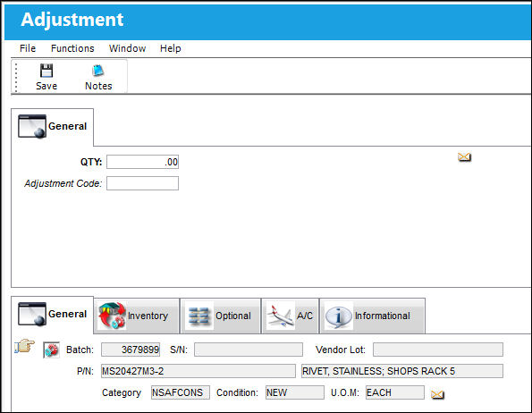This screenshot has width=532, height=413.
Task: Open the File menu
Action: click(x=28, y=48)
